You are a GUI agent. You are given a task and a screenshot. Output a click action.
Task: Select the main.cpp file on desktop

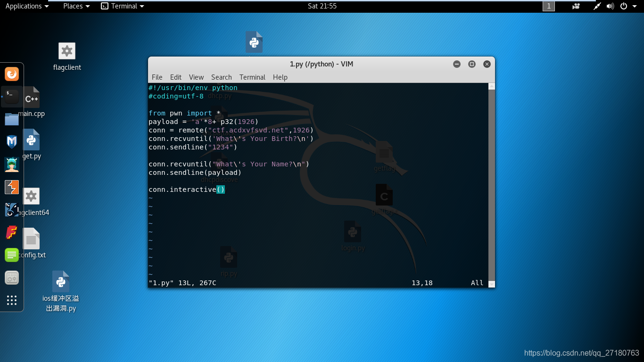[x=32, y=102]
